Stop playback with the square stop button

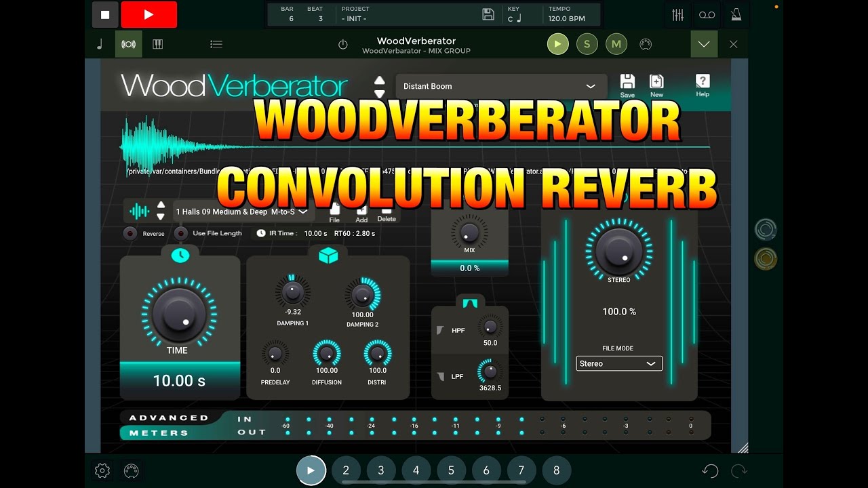pyautogui.click(x=105, y=14)
